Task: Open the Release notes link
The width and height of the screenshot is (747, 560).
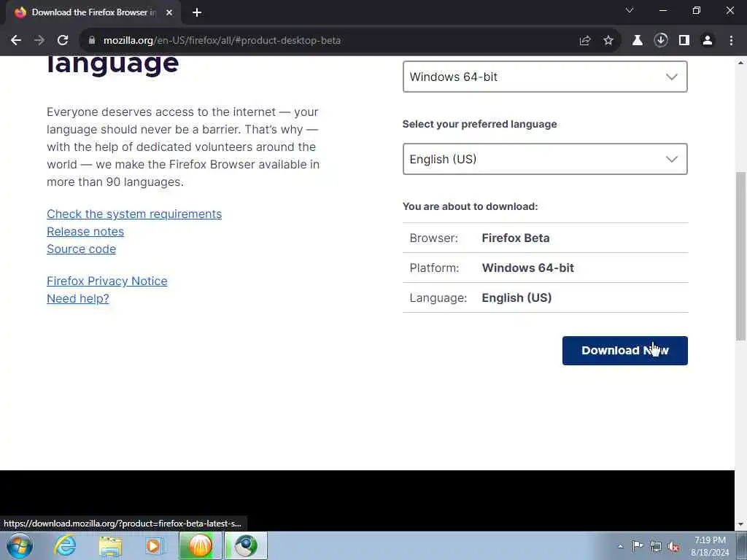Action: click(85, 231)
